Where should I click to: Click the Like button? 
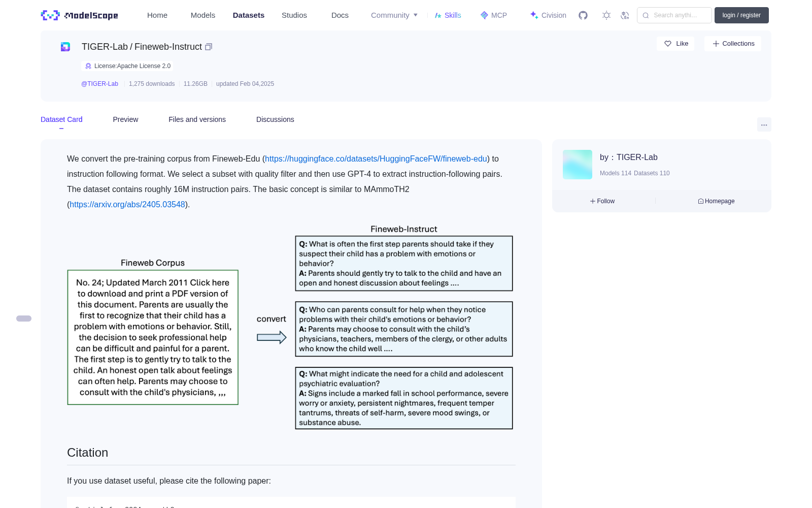tap(675, 44)
